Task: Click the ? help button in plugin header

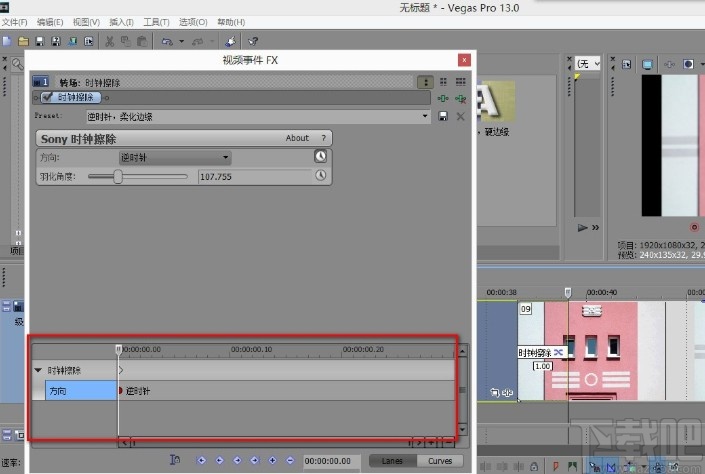Action: [323, 138]
